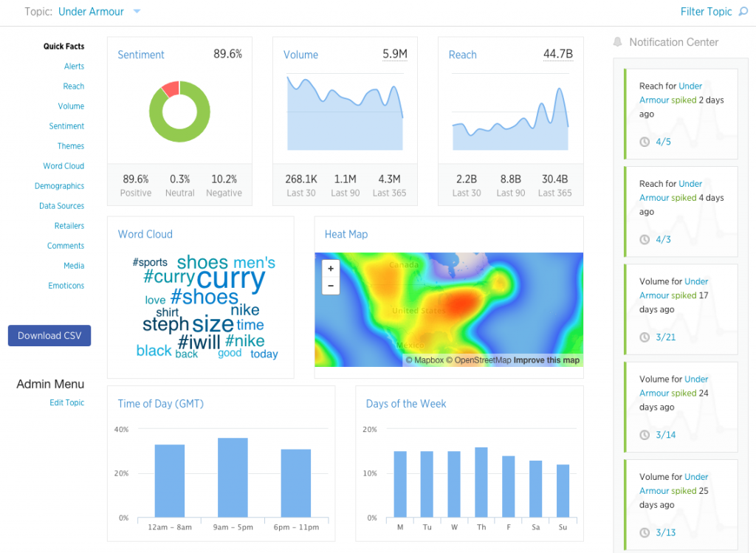Open the 3/14 date link in notifications

coord(665,435)
